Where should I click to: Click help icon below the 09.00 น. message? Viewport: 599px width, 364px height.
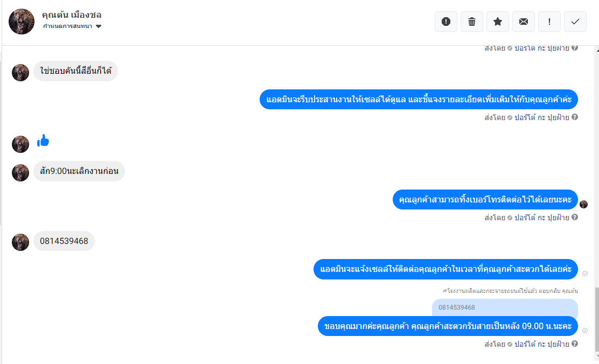pos(575,344)
